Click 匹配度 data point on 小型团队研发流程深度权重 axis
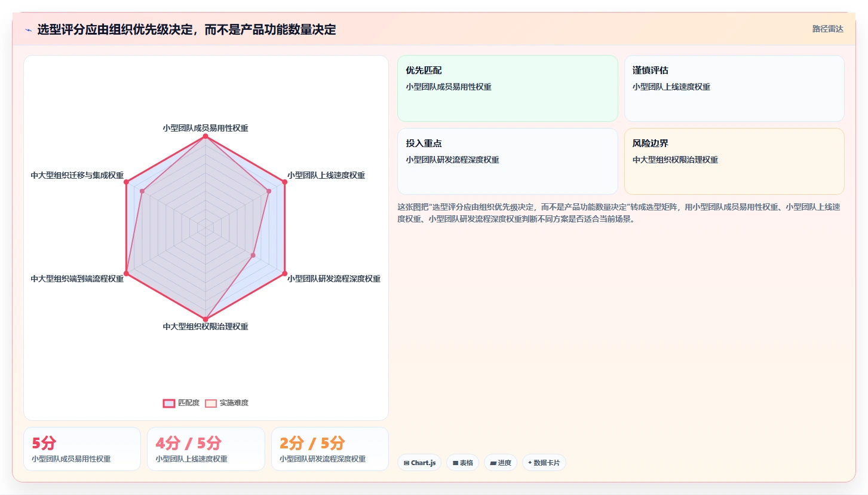Viewport: 868px width, 495px height. [284, 273]
